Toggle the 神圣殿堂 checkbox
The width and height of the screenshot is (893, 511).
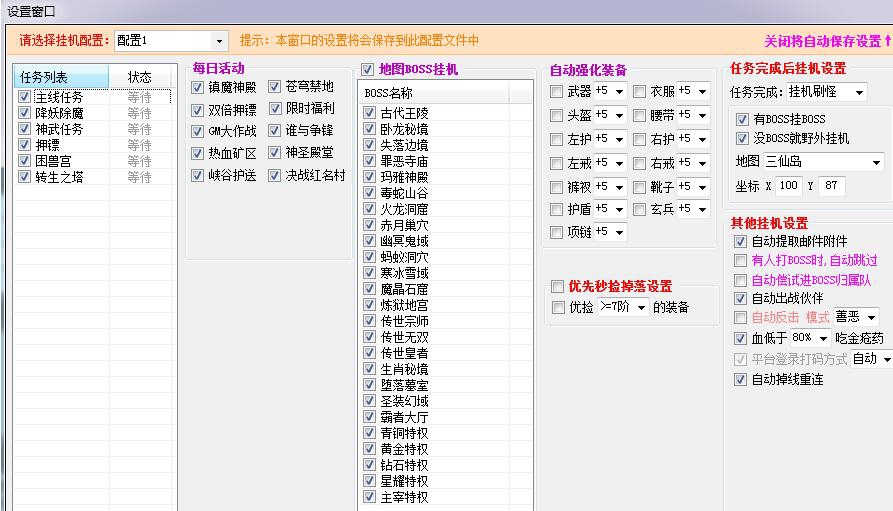(x=275, y=153)
